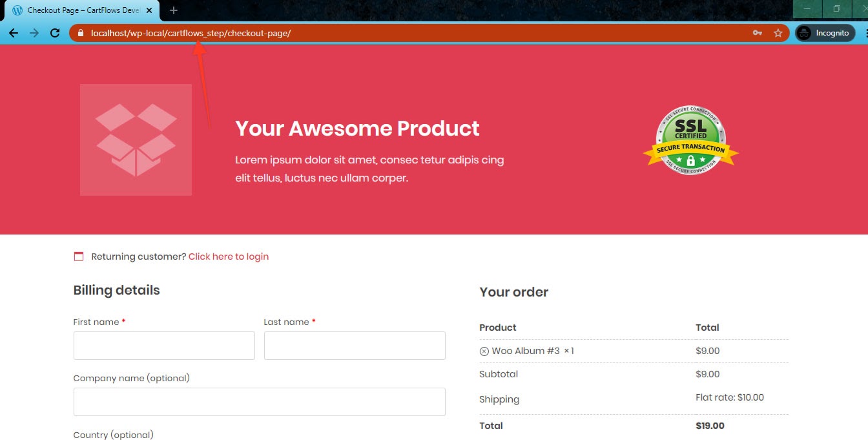Click the Company name input

point(259,402)
